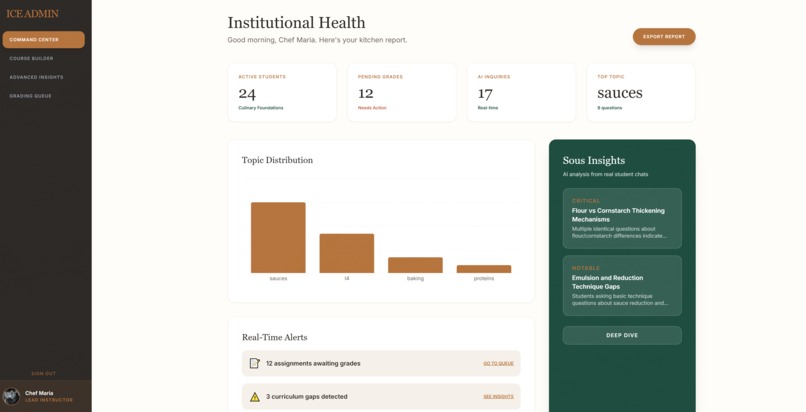806x412 pixels.
Task: Click the warning triangle icon beside curriculum gaps
Action: click(254, 397)
